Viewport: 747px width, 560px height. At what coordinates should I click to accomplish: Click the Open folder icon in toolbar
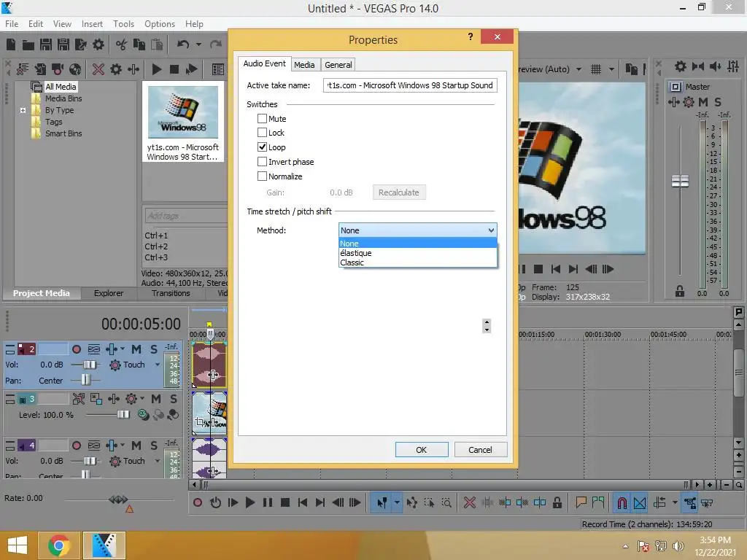[28, 44]
